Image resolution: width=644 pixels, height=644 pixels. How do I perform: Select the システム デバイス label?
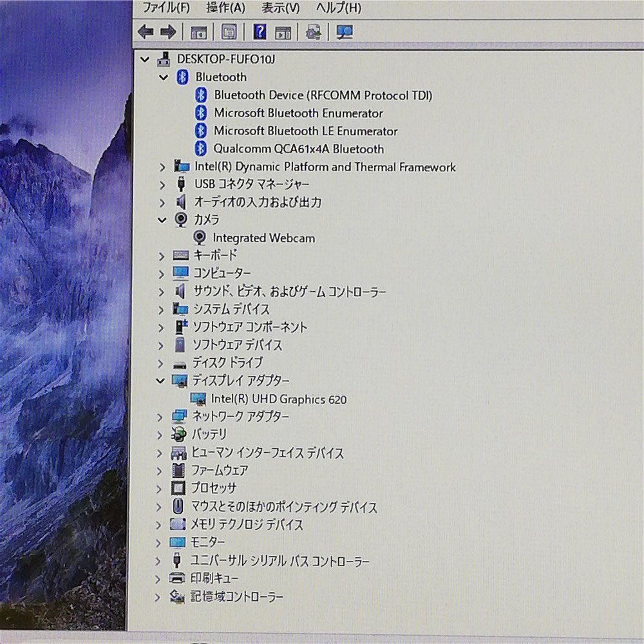point(231,309)
